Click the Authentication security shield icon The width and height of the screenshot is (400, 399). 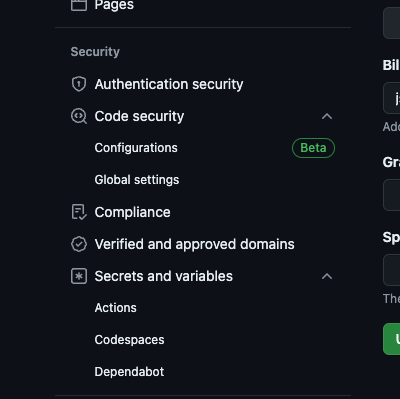click(x=79, y=84)
